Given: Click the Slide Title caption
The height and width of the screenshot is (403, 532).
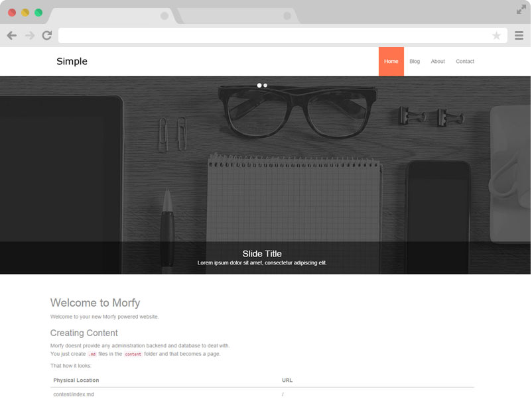Looking at the screenshot, I should pyautogui.click(x=262, y=253).
